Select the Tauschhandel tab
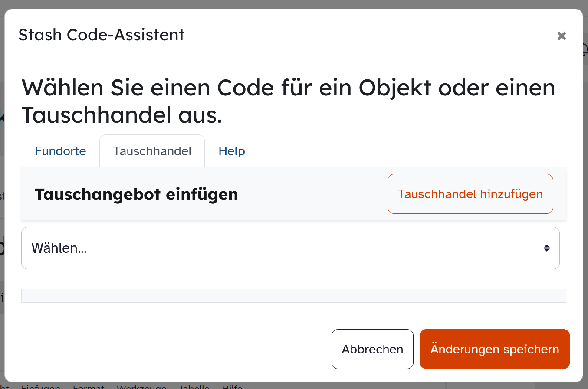588x389 pixels. point(152,151)
